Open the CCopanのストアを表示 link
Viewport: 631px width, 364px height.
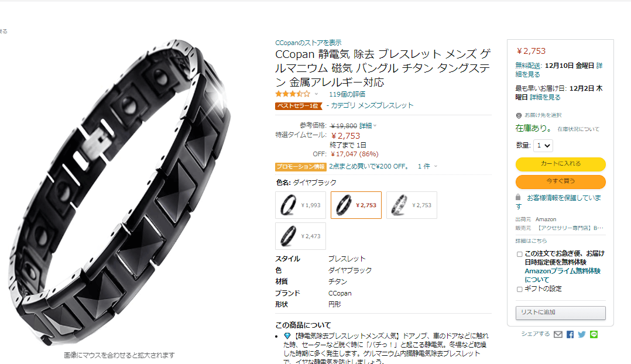pyautogui.click(x=308, y=43)
